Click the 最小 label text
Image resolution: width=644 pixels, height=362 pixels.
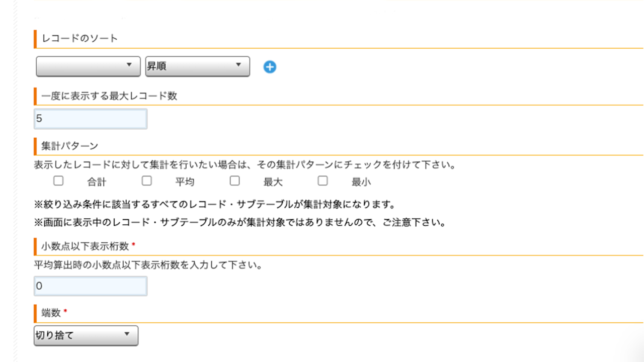tap(361, 182)
